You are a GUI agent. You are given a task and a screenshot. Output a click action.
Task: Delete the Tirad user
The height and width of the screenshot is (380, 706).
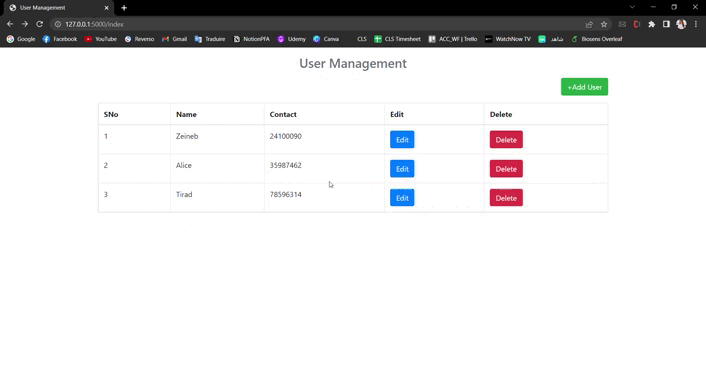[x=506, y=198]
